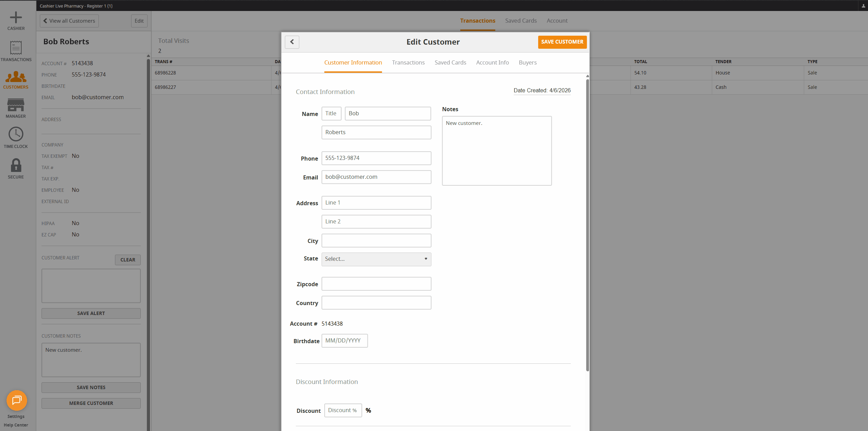Switch to the Account Info tab
This screenshot has height=431, width=868.
492,62
